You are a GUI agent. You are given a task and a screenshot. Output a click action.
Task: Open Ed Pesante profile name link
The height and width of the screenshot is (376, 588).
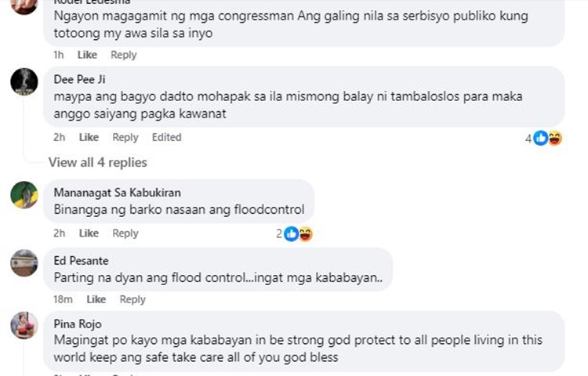pyautogui.click(x=81, y=261)
